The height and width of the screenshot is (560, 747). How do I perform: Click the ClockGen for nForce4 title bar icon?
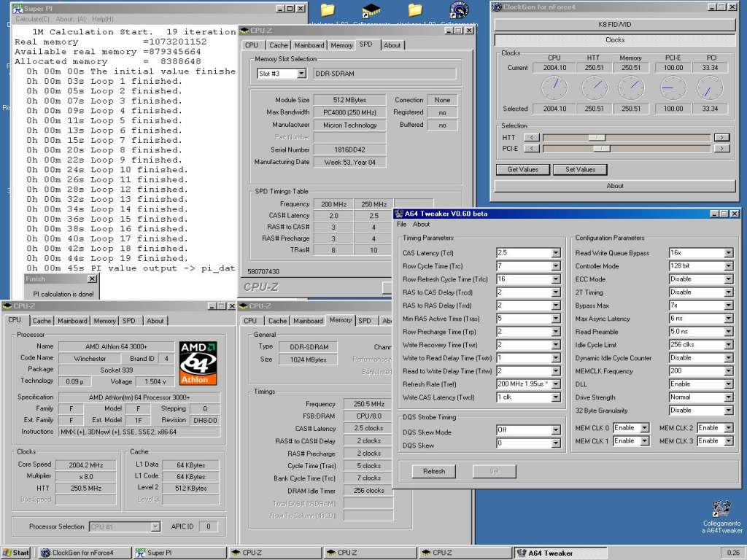(498, 7)
